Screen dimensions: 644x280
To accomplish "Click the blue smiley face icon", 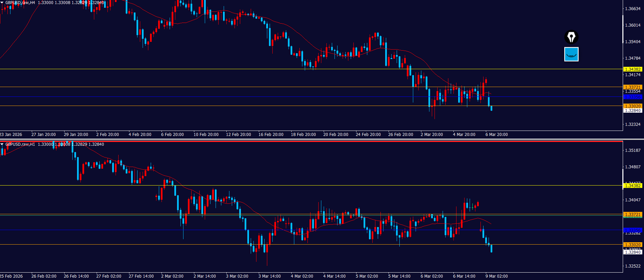I will pos(571,54).
